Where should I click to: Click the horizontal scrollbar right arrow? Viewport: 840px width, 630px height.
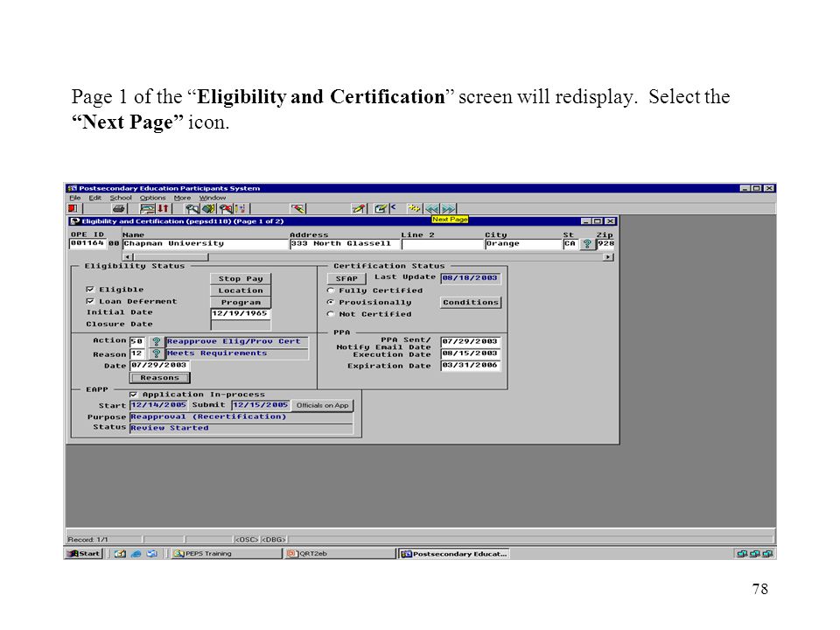point(608,257)
